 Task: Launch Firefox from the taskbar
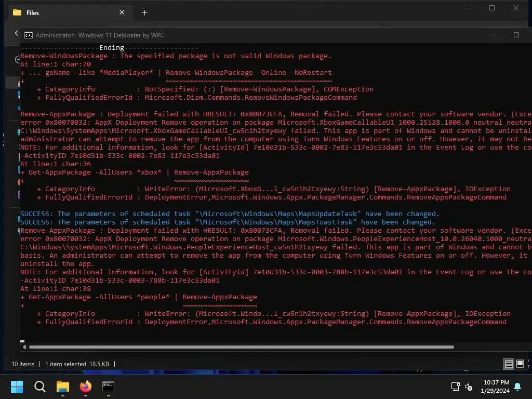[x=86, y=387]
